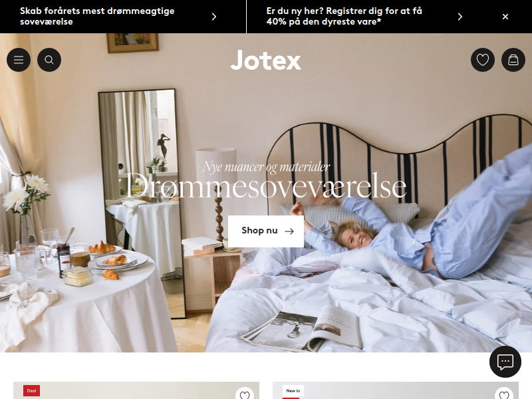
Task: Open the live chat bubble icon
Action: 505,362
